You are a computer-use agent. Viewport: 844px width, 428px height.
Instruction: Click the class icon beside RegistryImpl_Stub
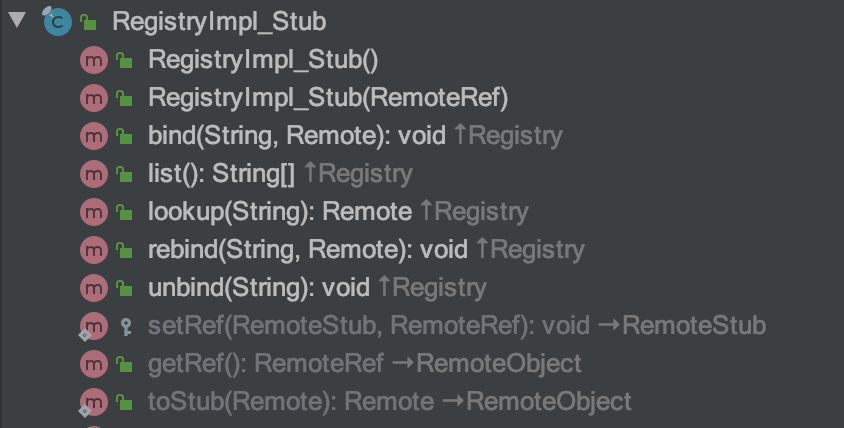click(x=57, y=22)
